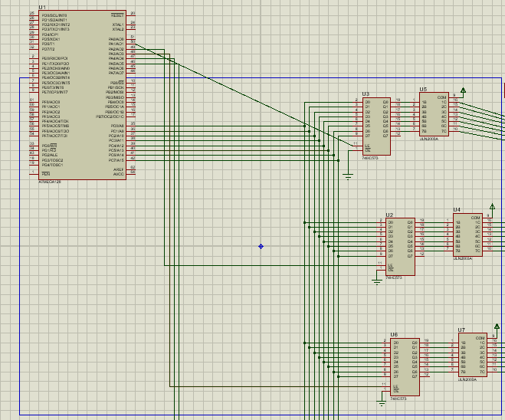Select the U5 ULN2003A driver chip
Screen dimensions: 505x420
coord(434,114)
